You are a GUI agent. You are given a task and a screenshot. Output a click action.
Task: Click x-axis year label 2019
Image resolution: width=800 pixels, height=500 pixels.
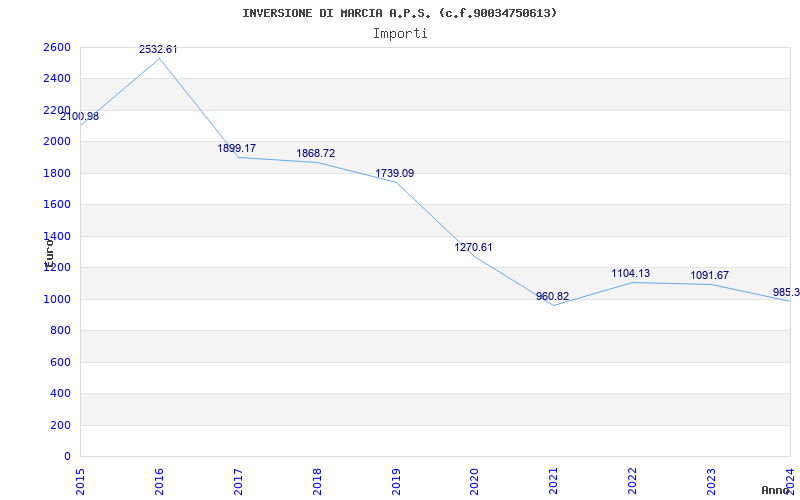(396, 482)
